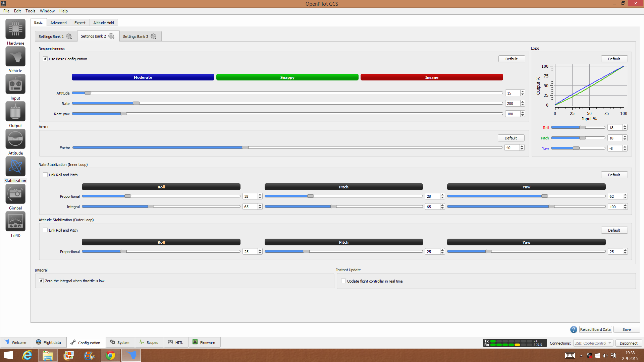Switch to the Expert tab
This screenshot has width=644, height=362.
coord(80,22)
